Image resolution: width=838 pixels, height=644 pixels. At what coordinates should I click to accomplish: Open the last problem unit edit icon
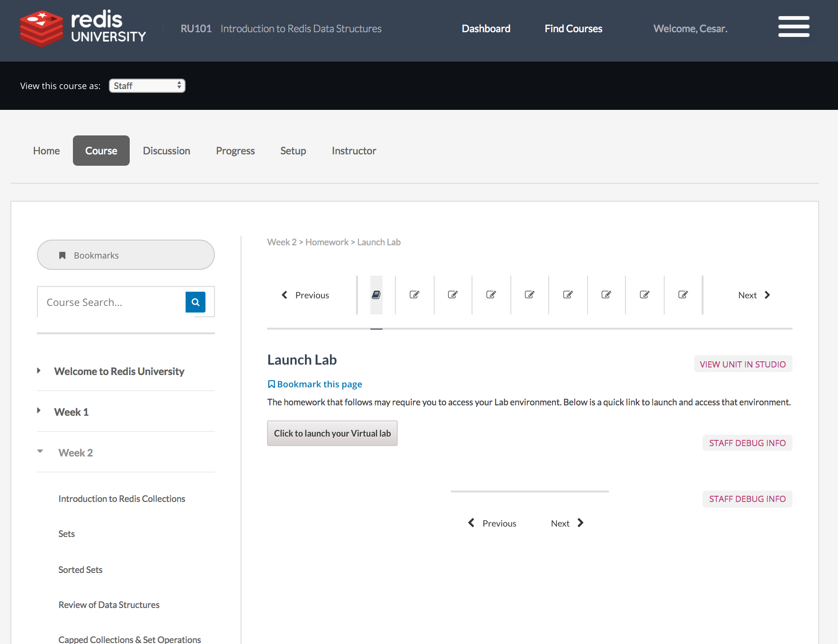(683, 295)
